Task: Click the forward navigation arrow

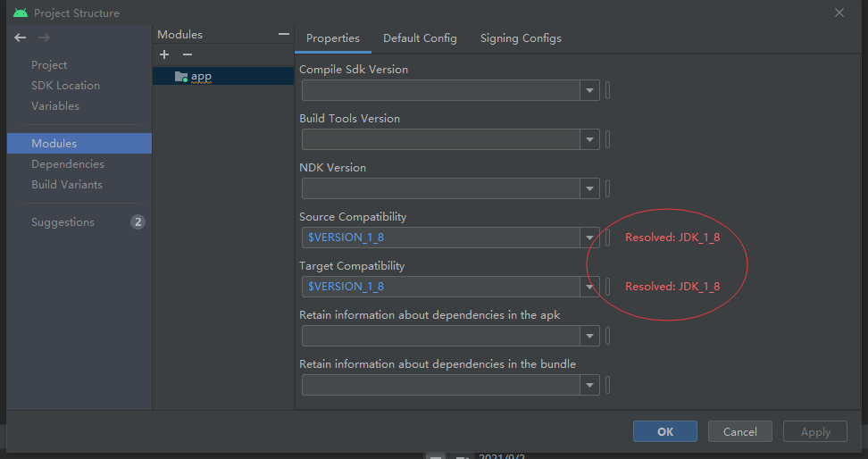Action: (44, 38)
